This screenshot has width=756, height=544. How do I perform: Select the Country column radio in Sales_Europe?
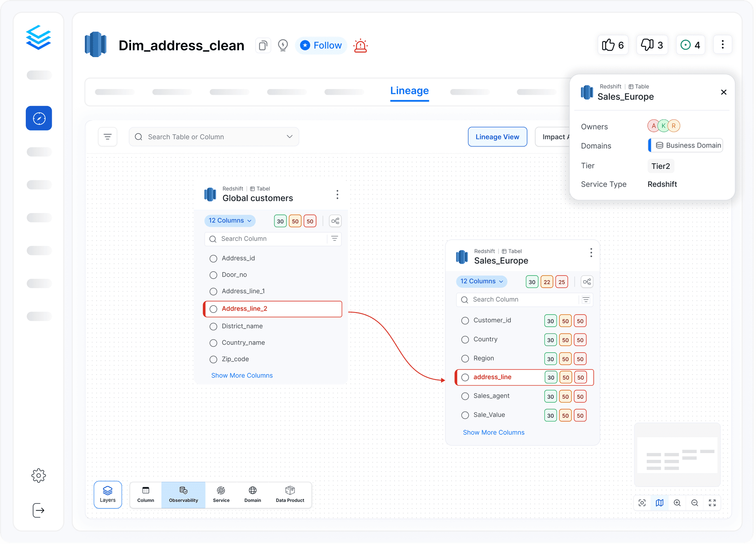pyautogui.click(x=465, y=339)
